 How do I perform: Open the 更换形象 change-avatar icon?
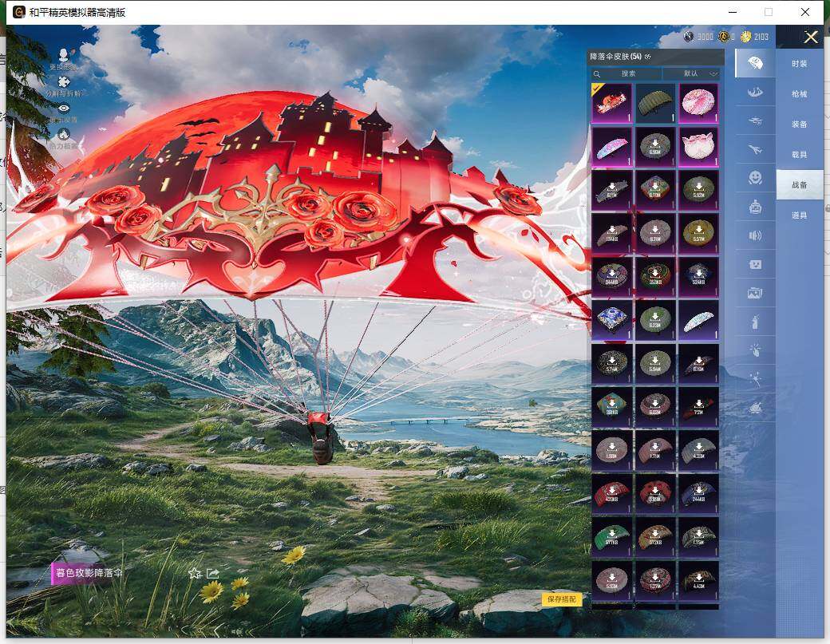[x=64, y=55]
